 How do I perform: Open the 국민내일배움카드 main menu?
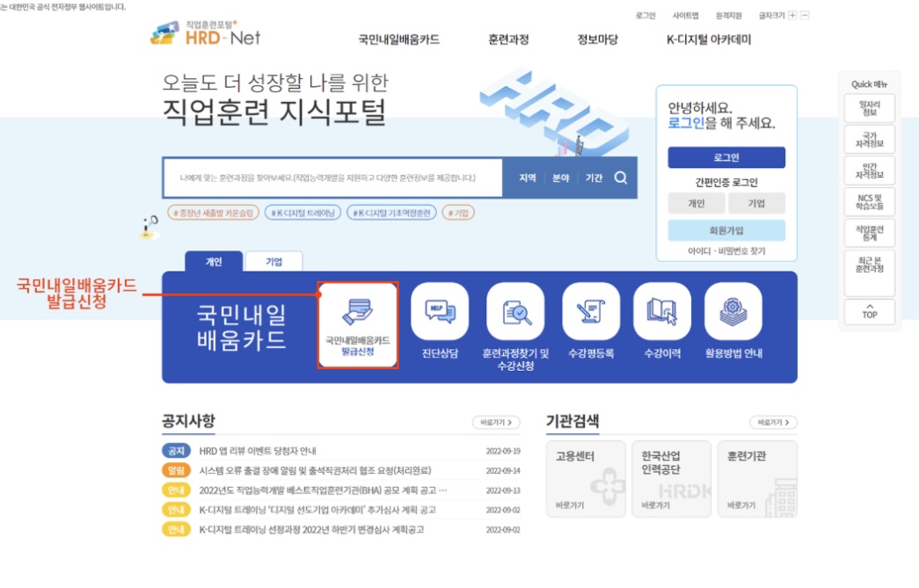pyautogui.click(x=398, y=40)
